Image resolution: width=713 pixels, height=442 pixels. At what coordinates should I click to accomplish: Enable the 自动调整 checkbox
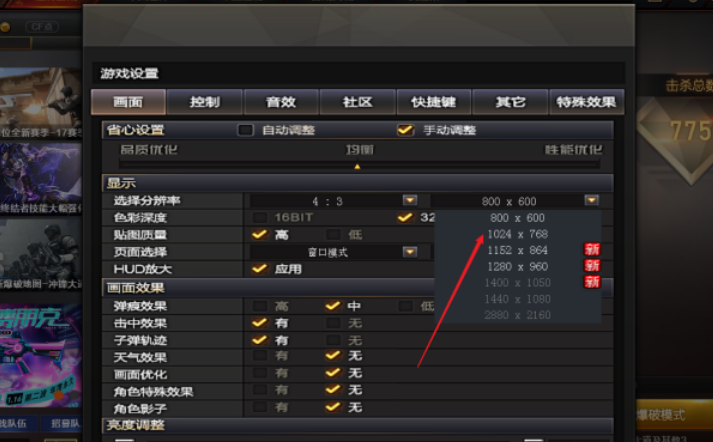point(246,131)
